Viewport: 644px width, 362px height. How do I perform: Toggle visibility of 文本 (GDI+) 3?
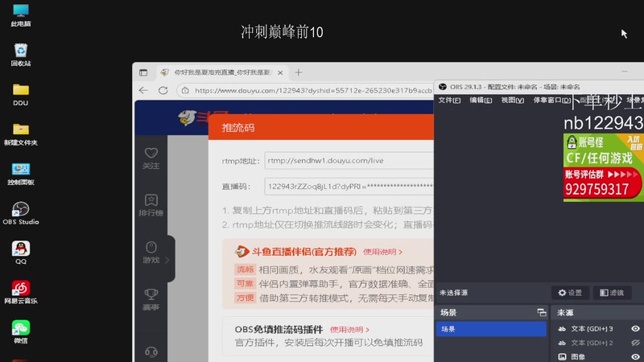click(x=635, y=328)
